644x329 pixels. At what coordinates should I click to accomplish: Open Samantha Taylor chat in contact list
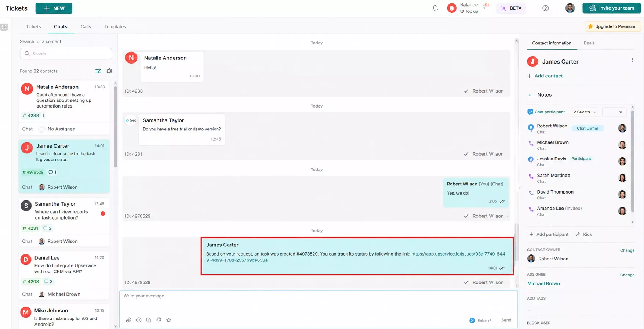point(64,222)
